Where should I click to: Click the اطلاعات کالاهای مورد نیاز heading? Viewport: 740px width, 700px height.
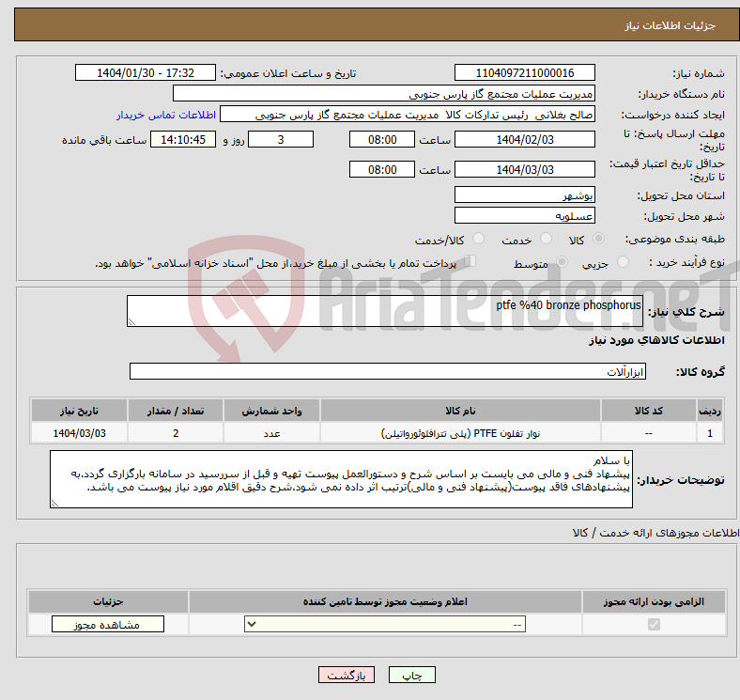pos(656,340)
